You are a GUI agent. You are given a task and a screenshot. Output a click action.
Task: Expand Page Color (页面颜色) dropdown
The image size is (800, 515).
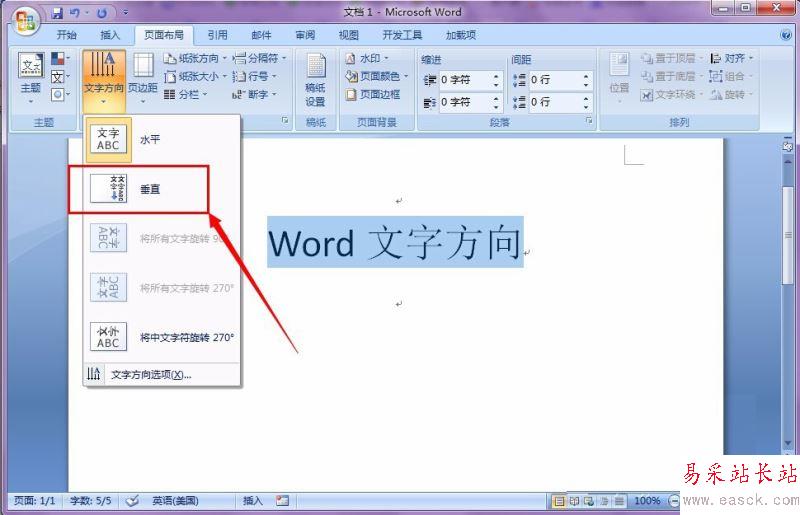tap(377, 76)
